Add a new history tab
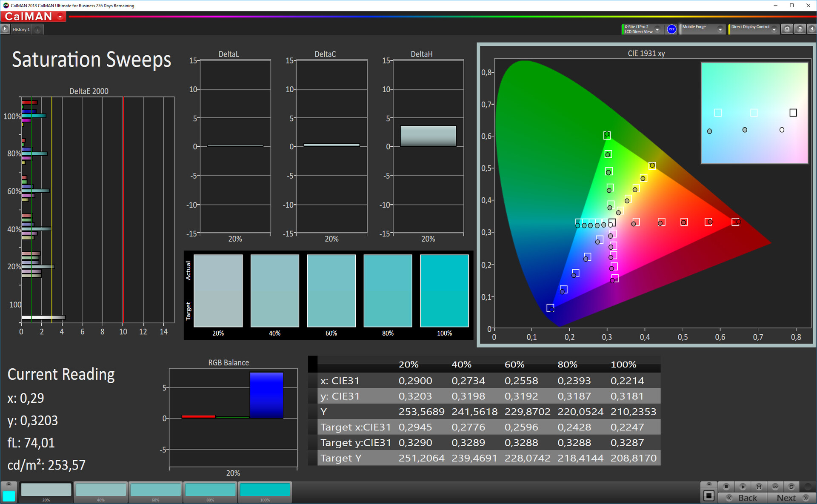Viewport: 817px width, 504px height. click(37, 29)
